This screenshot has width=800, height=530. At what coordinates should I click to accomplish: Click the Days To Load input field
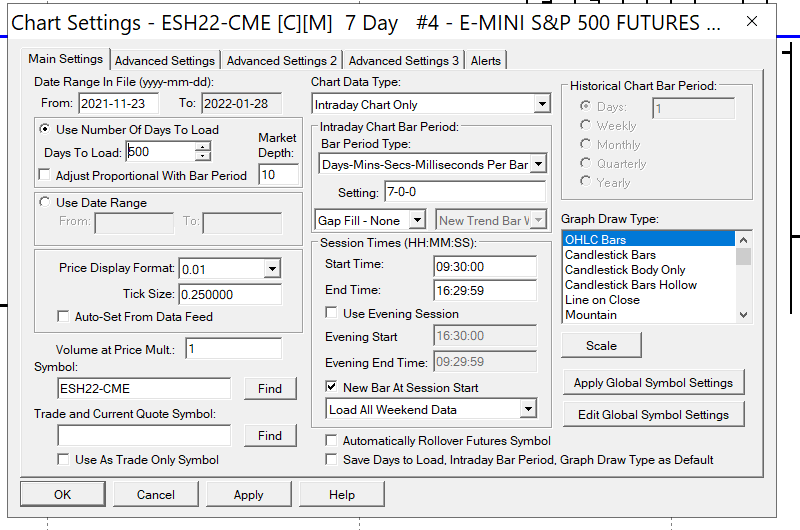pos(161,152)
